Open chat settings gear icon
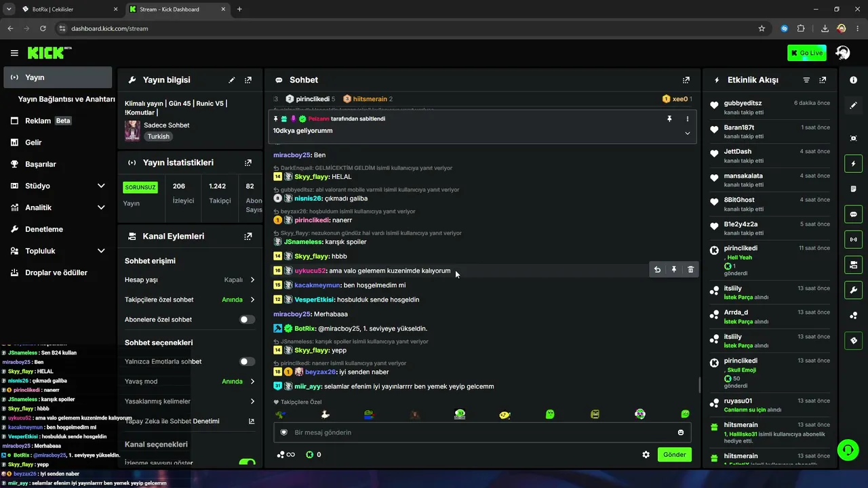 (x=646, y=455)
